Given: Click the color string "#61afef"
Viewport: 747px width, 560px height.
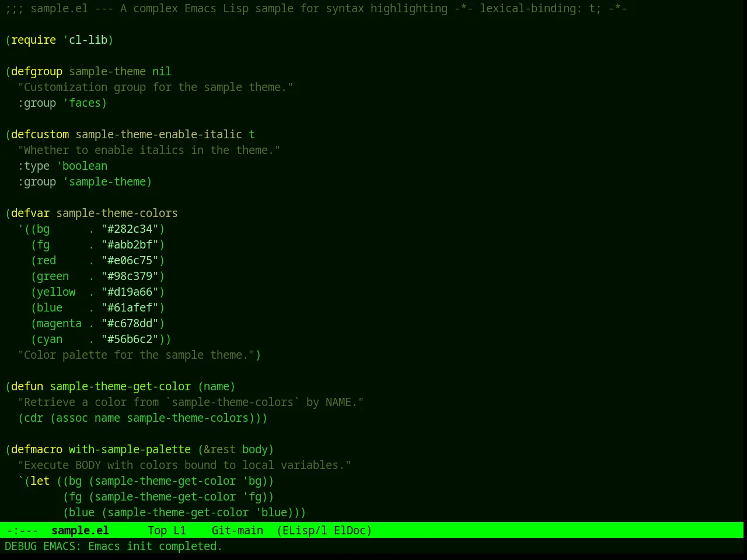Looking at the screenshot, I should coord(130,307).
